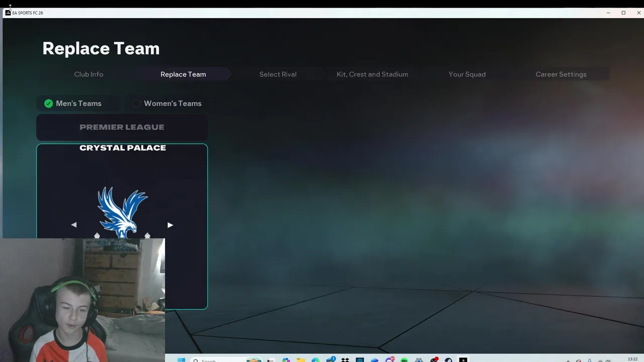Show the previous team with left arrow
The image size is (644, 362).
[x=74, y=225]
